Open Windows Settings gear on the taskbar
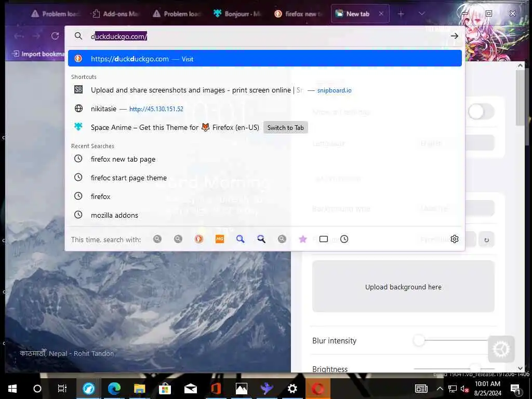Viewport: 532px width, 399px height. pos(292,389)
